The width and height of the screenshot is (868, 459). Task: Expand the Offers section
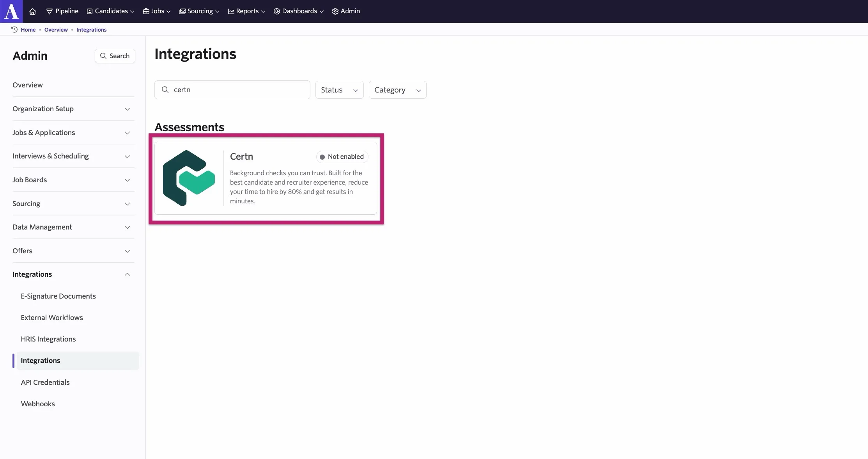73,251
